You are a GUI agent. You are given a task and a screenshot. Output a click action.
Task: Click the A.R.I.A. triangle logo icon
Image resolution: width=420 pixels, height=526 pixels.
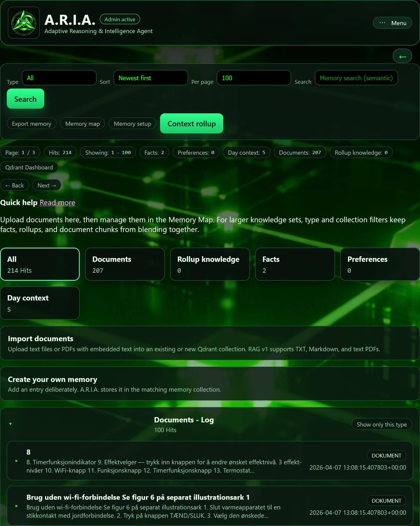[x=24, y=23]
